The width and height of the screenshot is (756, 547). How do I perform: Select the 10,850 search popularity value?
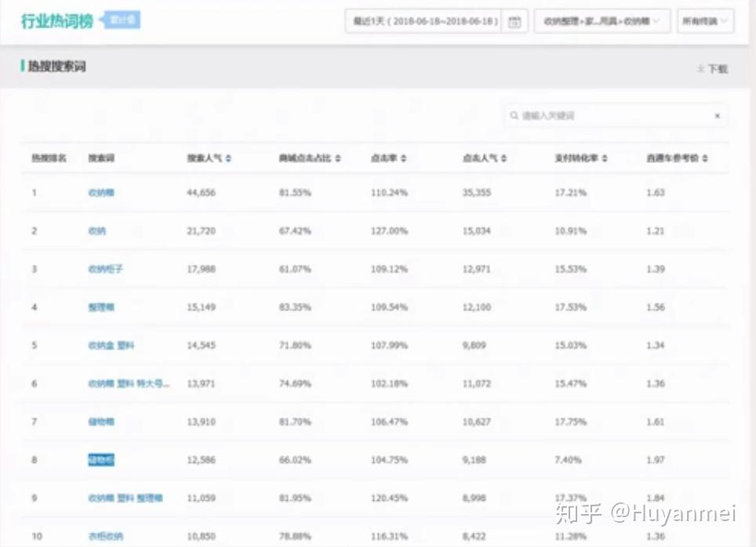(201, 536)
